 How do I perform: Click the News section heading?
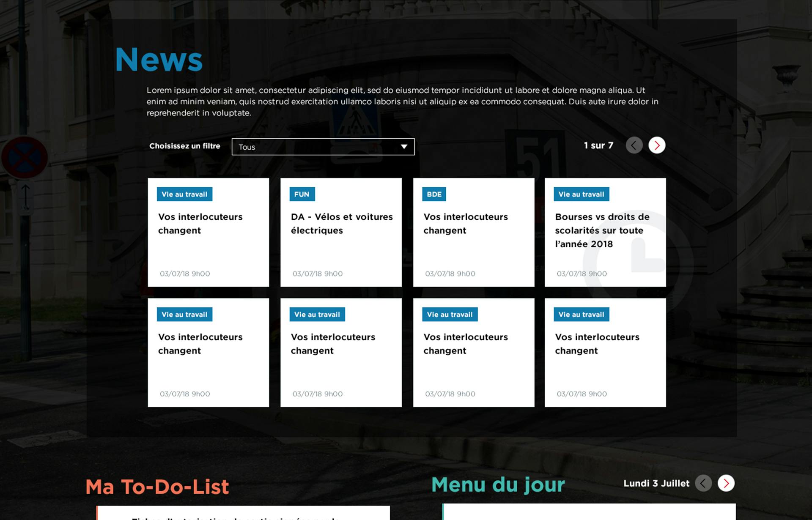(159, 60)
